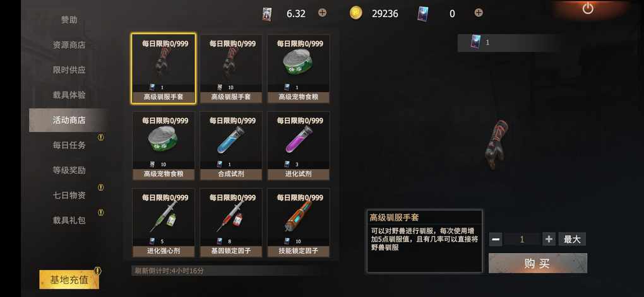644x297 pixels.
Task: Decrease purchase quantity with minus stepper
Action: click(x=496, y=239)
